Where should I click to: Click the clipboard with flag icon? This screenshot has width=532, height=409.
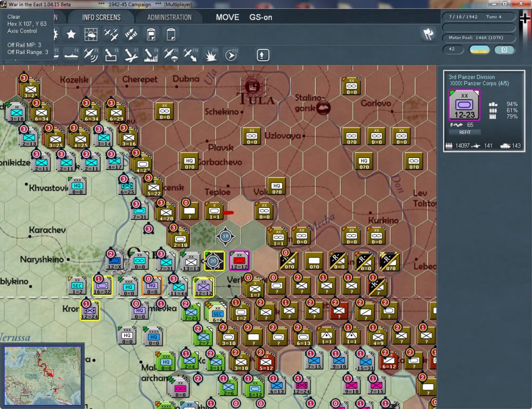[151, 34]
